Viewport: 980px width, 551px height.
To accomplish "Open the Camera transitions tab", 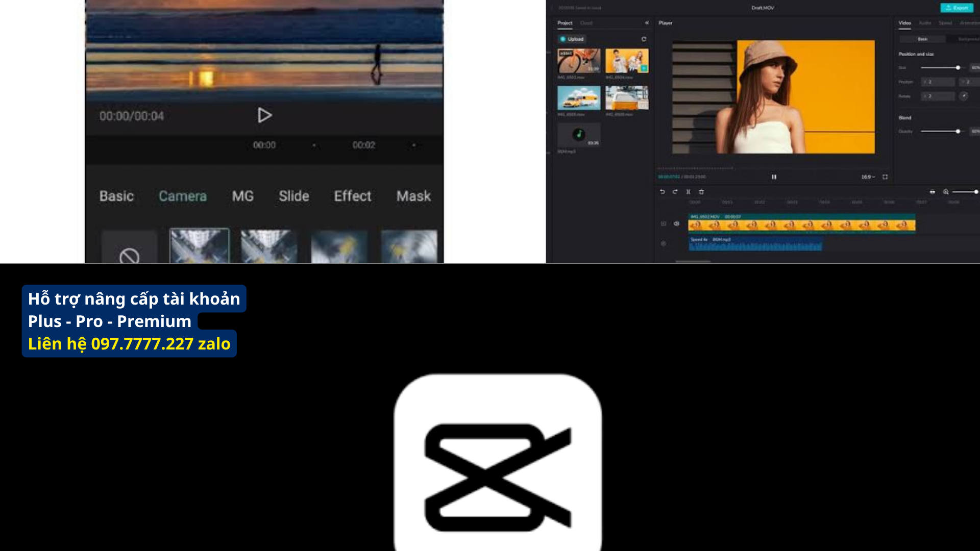I will (x=183, y=196).
